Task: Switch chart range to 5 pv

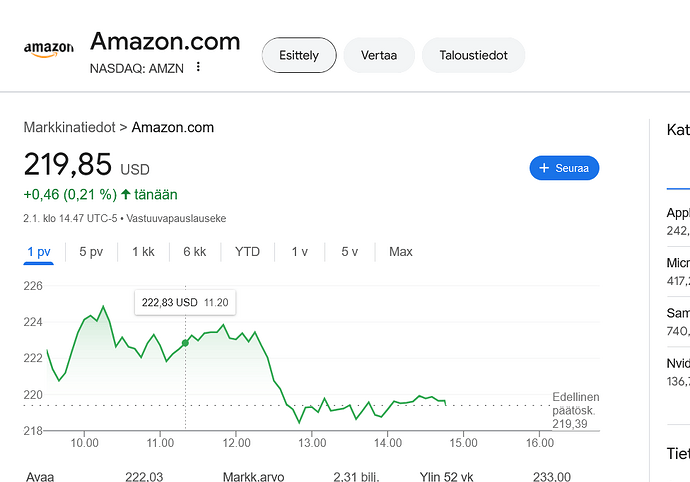Action: tap(91, 252)
